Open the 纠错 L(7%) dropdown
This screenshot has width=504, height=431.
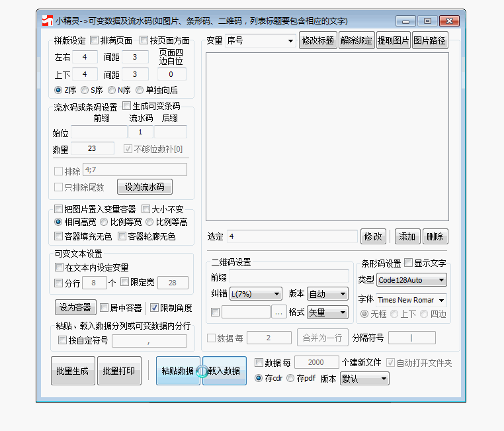(256, 294)
